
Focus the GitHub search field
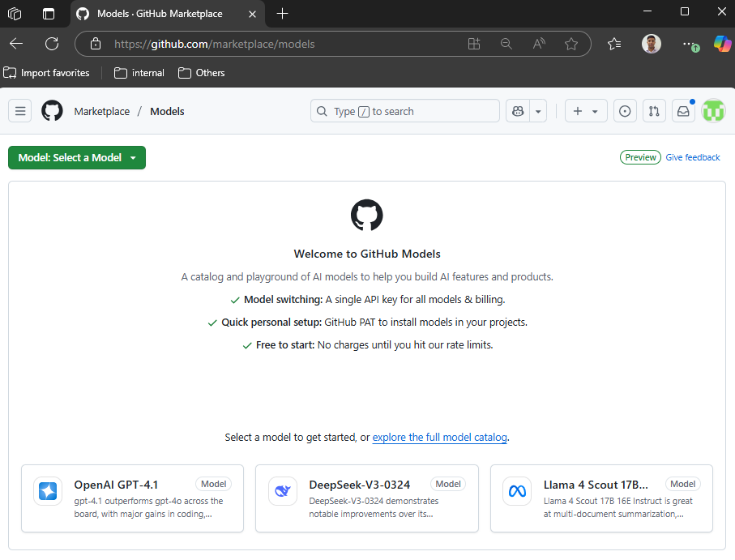[405, 111]
